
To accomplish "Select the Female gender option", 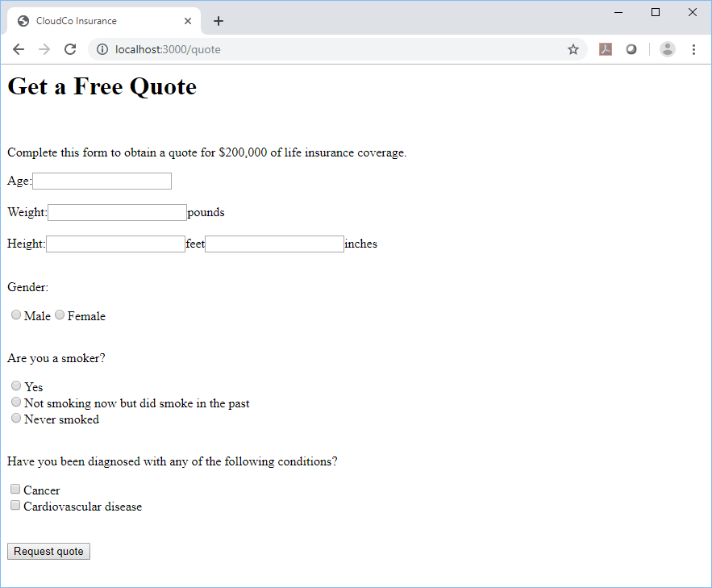I will (x=60, y=315).
